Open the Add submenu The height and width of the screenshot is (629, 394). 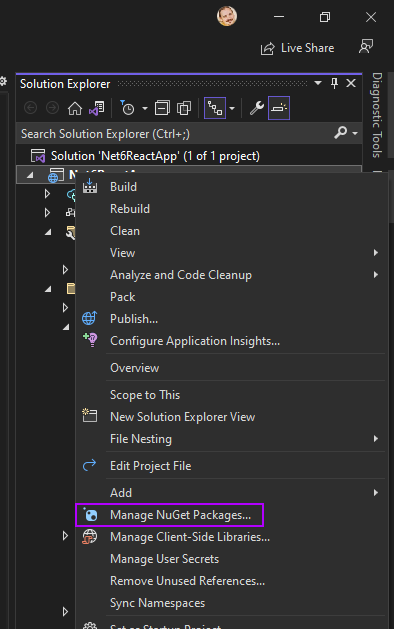click(231, 493)
